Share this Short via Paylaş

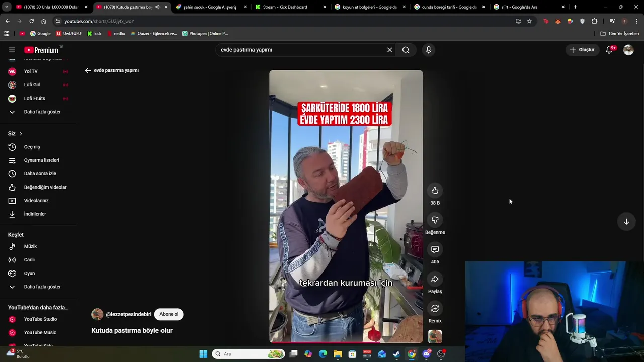coord(435,279)
